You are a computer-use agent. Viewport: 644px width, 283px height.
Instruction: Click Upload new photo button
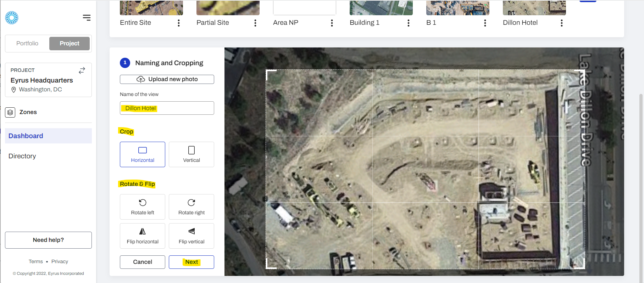click(167, 79)
